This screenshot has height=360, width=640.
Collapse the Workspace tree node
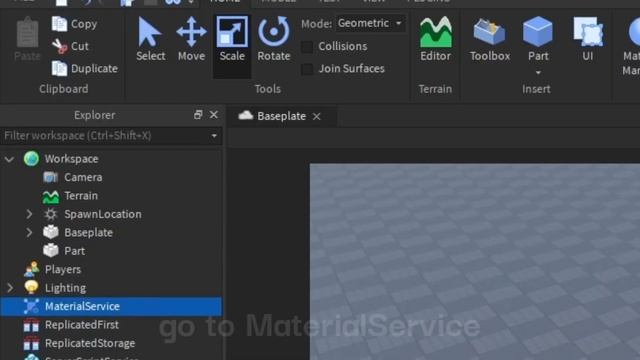[9, 159]
